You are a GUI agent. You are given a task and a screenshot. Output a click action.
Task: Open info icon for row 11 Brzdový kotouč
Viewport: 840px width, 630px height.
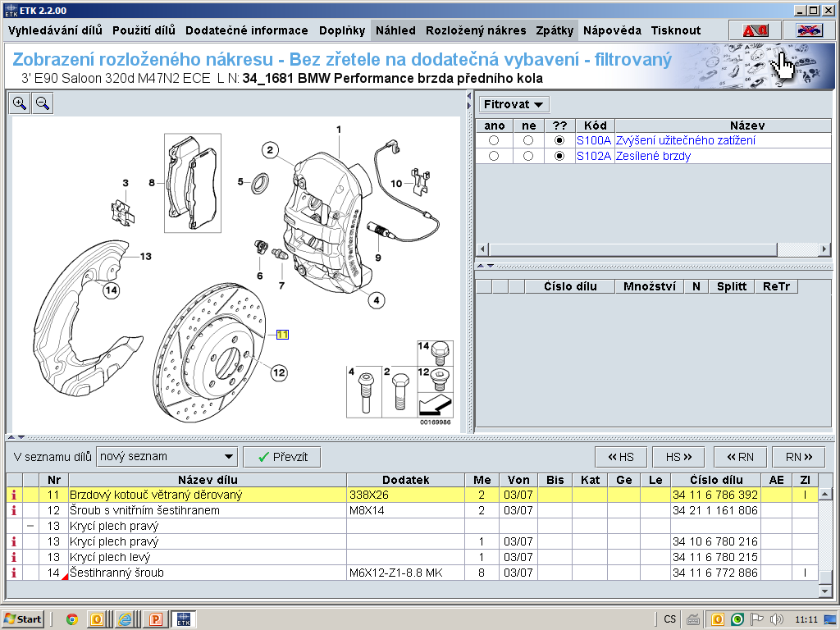coord(14,495)
